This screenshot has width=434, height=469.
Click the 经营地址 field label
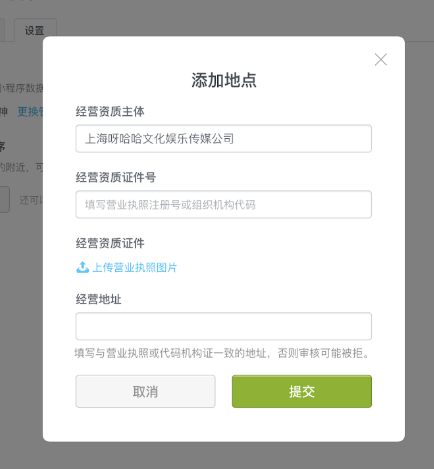click(98, 299)
